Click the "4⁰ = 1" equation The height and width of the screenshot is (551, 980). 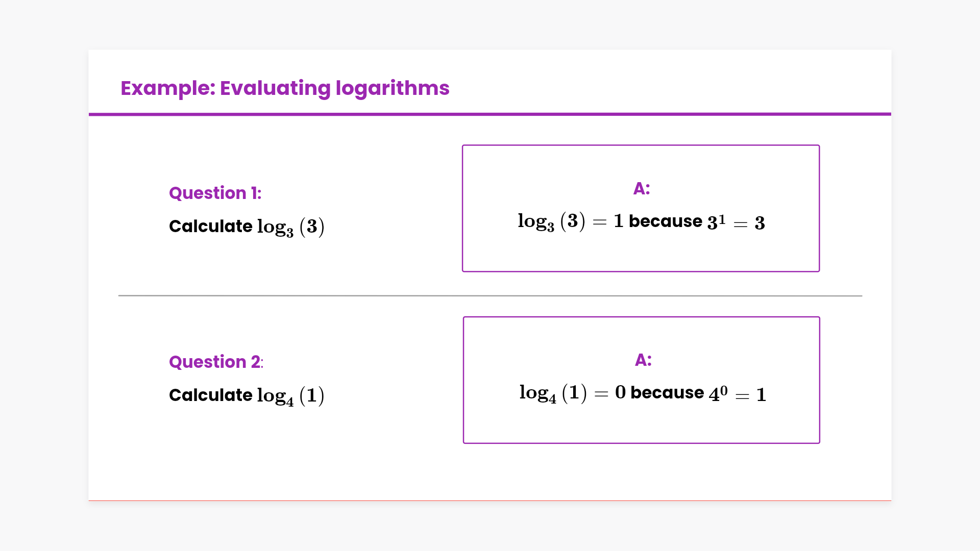(737, 394)
